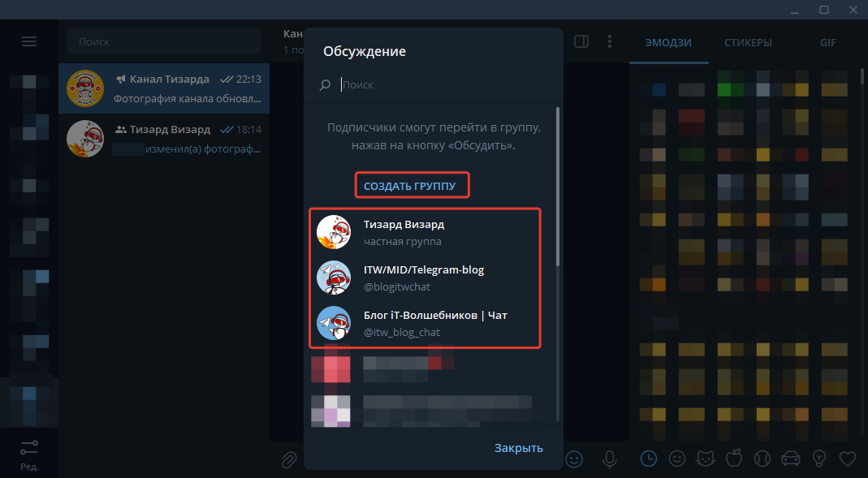Click the microphone voice message icon
The height and width of the screenshot is (478, 868).
click(610, 459)
